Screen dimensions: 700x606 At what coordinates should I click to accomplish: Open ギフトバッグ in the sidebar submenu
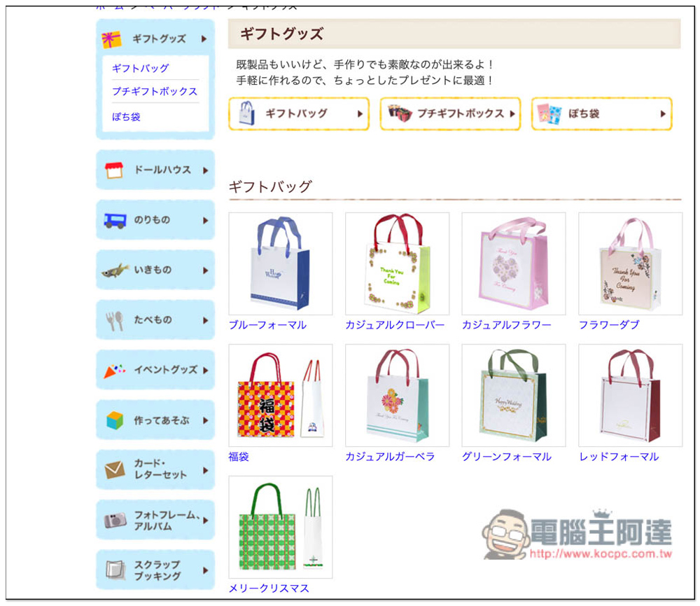point(140,69)
